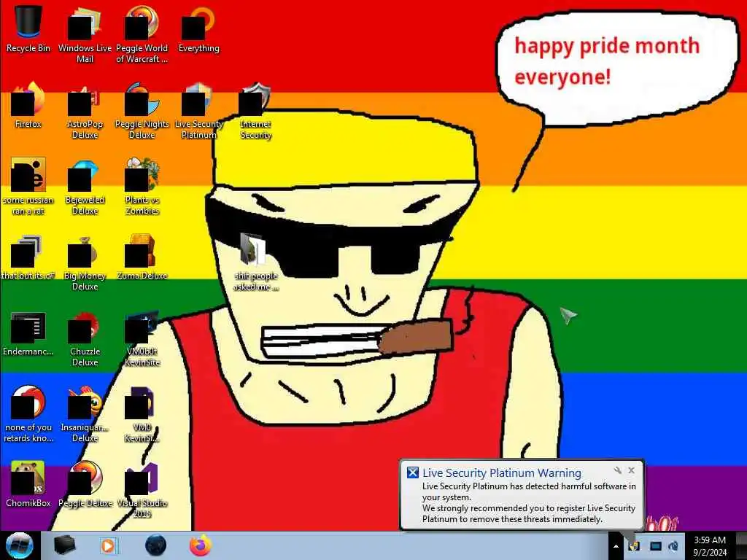The height and width of the screenshot is (560, 747).
Task: Click the balloon's 'detected harmful software' message
Action: [x=529, y=491]
